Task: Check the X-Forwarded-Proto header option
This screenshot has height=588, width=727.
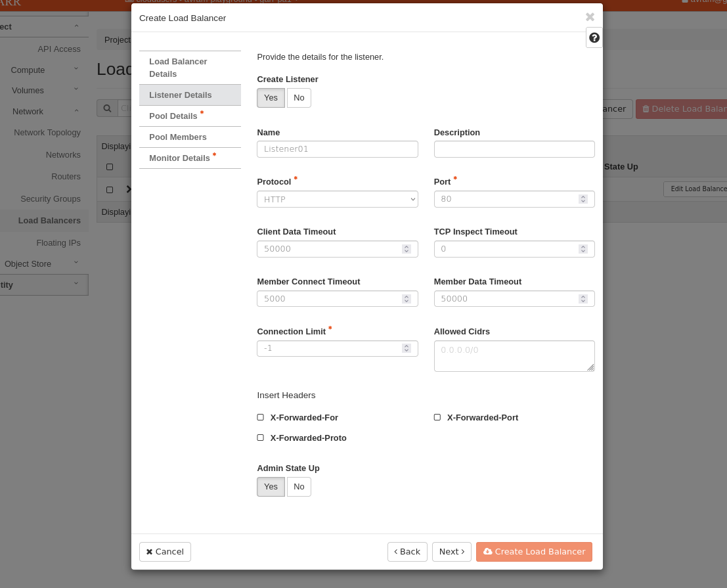Action: click(261, 438)
